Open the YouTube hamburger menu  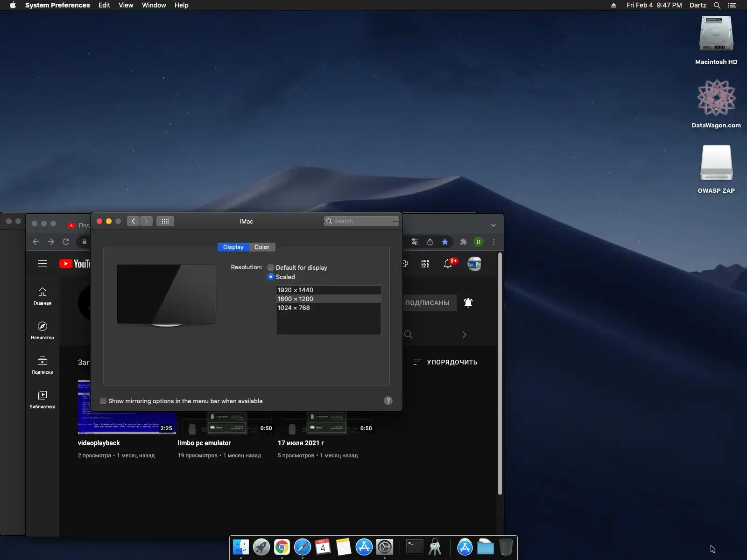42,264
